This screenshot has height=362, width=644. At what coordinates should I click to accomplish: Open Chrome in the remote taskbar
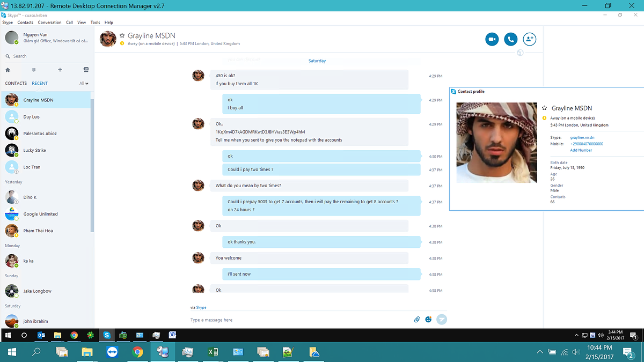tap(74, 335)
